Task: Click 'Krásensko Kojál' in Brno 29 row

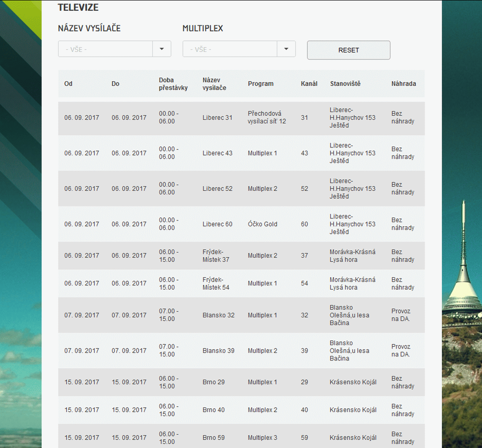Action: [353, 382]
